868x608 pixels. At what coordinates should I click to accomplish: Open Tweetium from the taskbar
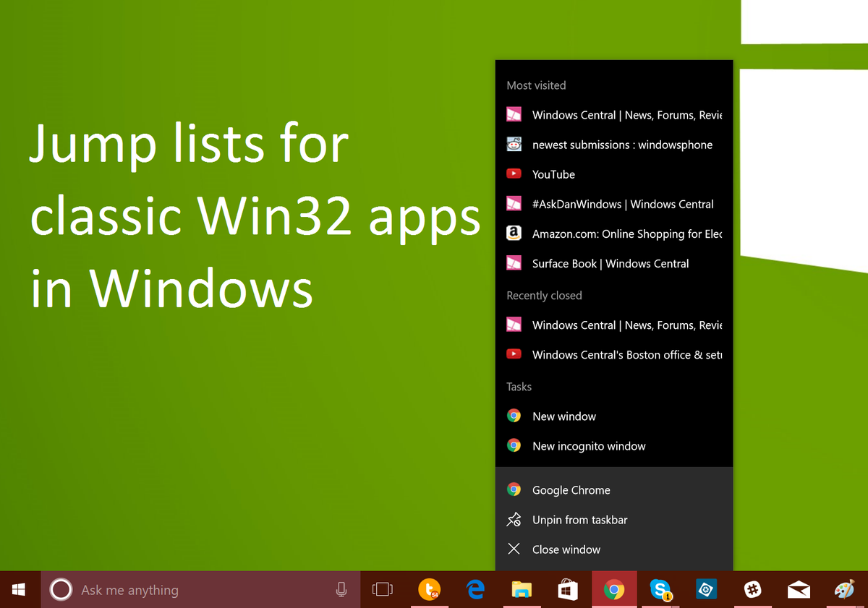point(430,590)
